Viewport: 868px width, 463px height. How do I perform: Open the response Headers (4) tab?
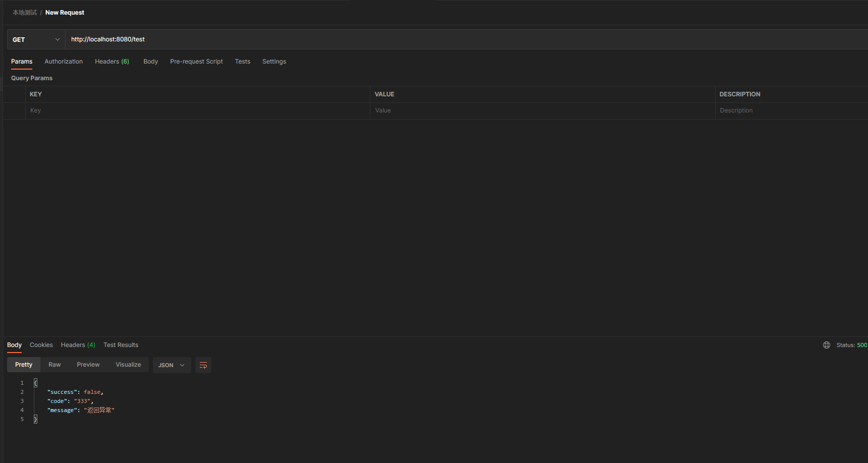click(78, 345)
